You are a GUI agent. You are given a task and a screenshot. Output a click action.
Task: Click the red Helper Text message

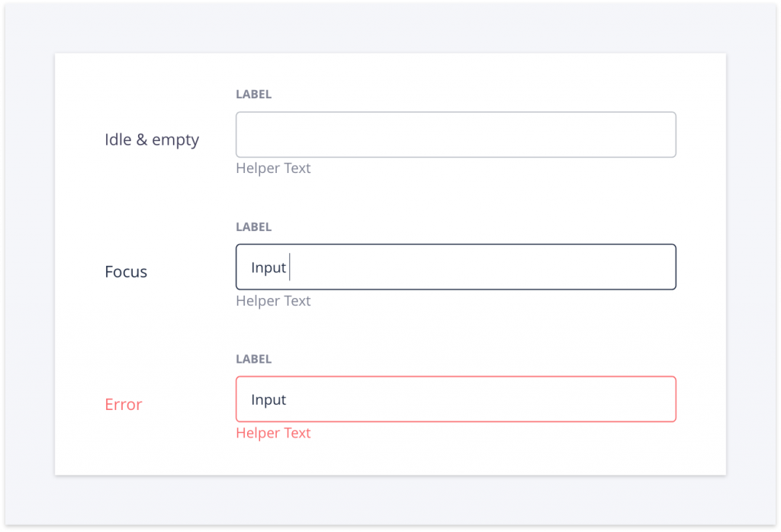click(273, 433)
